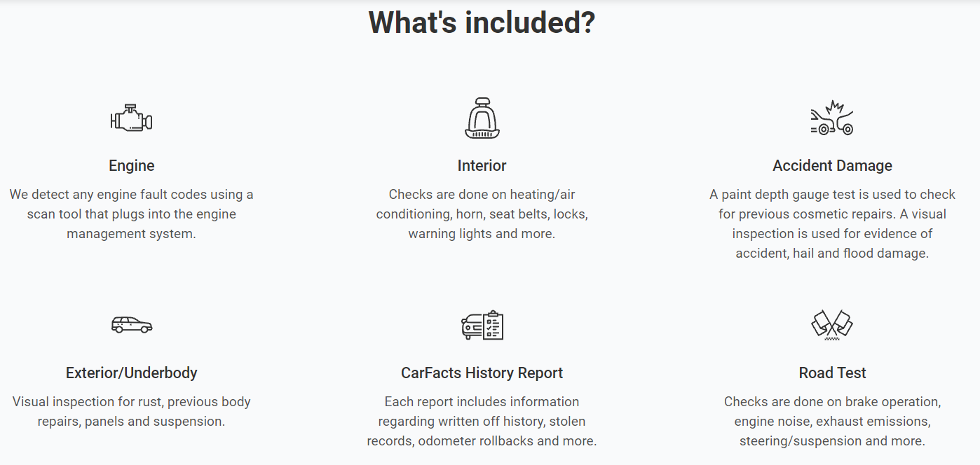Click the crossed flags Road Test icon
Viewport: 980px width, 465px height.
pyautogui.click(x=832, y=325)
